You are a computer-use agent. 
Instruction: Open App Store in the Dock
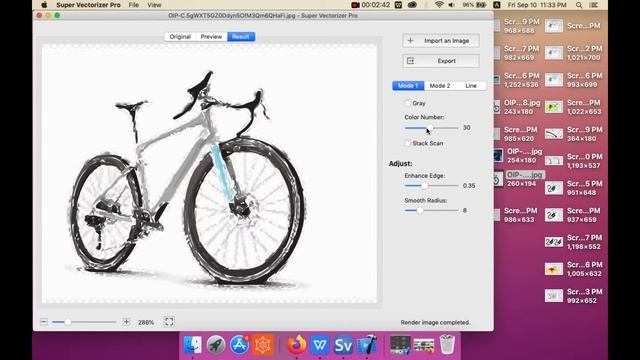click(x=239, y=345)
